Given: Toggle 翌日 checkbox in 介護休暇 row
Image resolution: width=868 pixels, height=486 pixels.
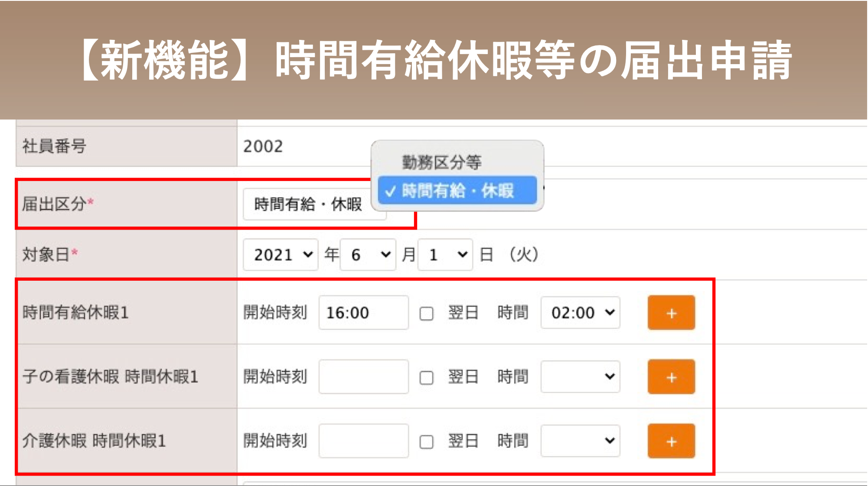Looking at the screenshot, I should [427, 441].
